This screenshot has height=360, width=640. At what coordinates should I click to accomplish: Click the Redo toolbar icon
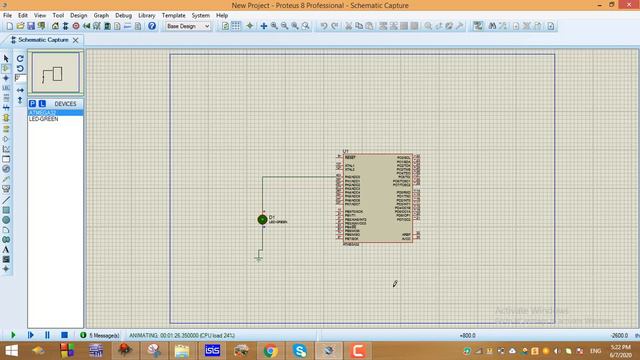[x=334, y=26]
